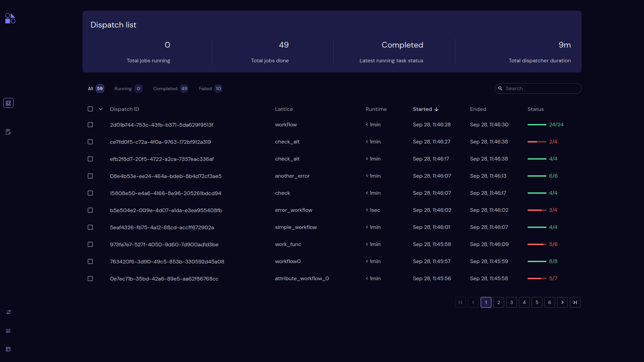Toggle the select-all dispatches checkbox
Screen dimensions: 644x362
(90, 109)
